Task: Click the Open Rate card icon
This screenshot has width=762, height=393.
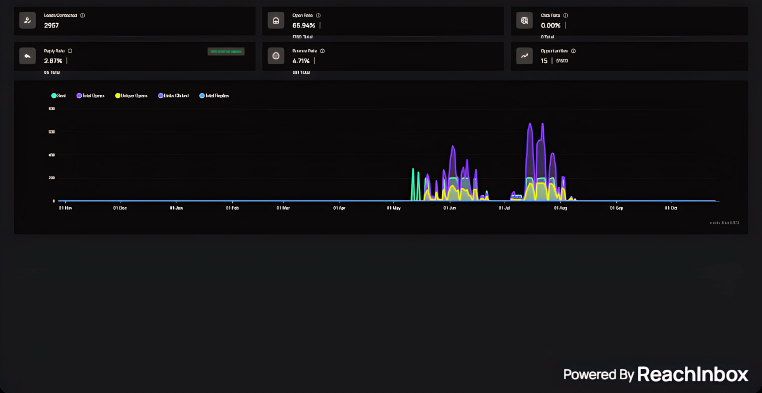Action: 276,20
